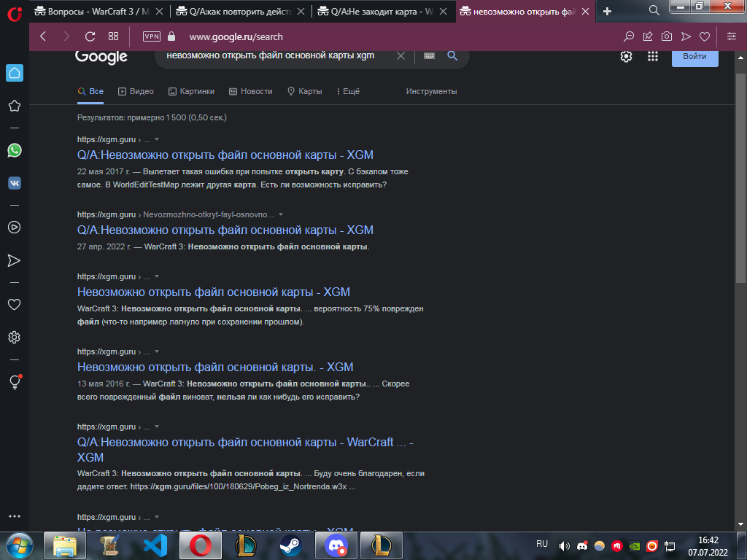Expand options arrow for the 75% поврежден result
The width and height of the screenshot is (747, 560).
[157, 276]
